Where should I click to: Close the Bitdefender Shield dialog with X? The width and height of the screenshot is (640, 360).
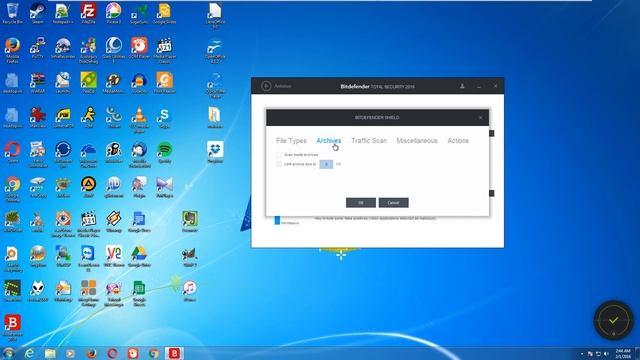(x=480, y=118)
